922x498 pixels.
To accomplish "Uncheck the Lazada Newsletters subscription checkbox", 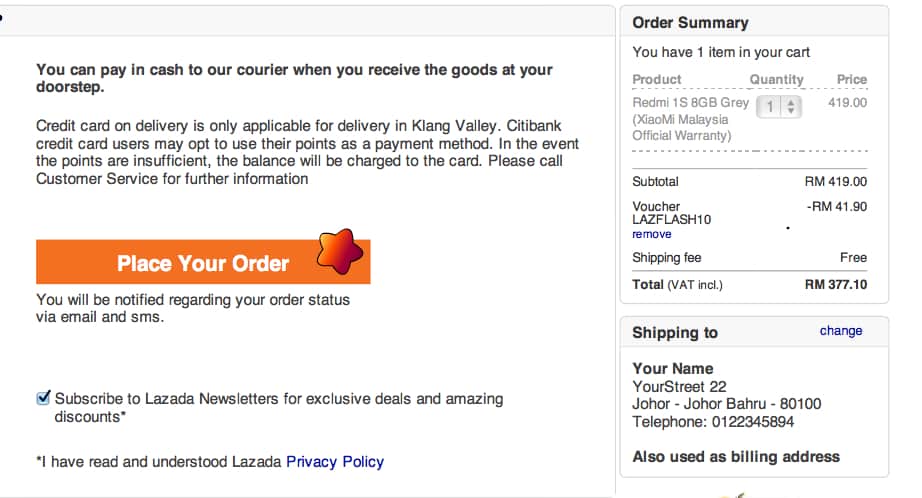I will tap(43, 398).
